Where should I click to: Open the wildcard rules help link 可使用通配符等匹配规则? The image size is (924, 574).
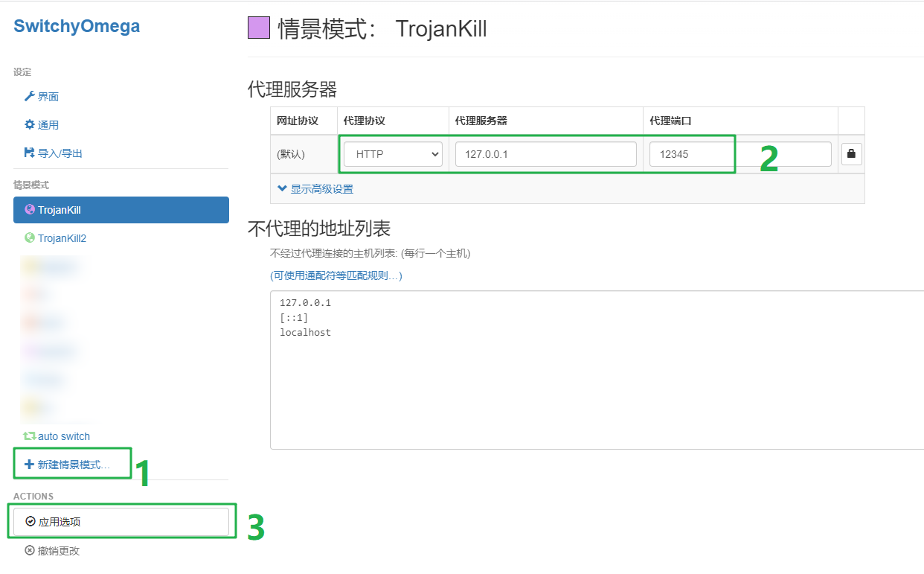(336, 275)
